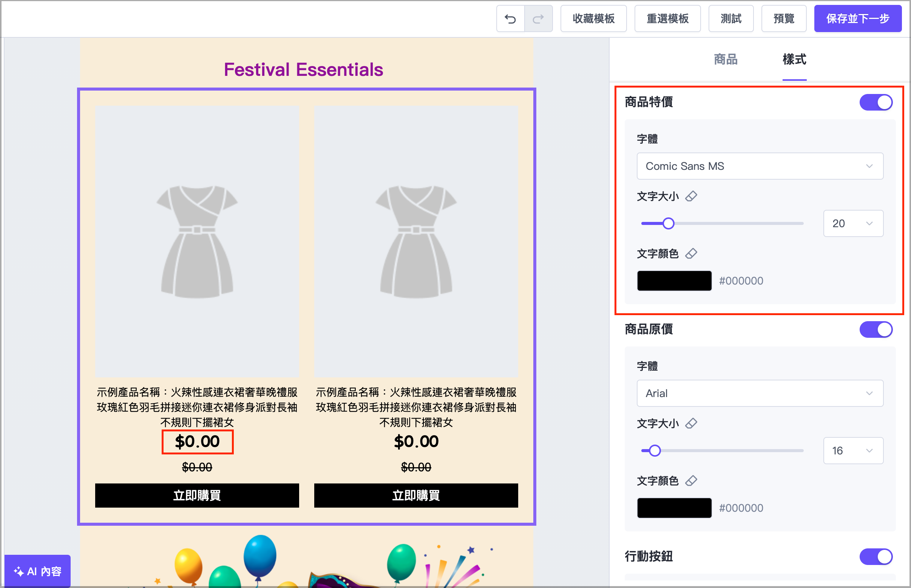Open the black #000000 color swatch
Screen dimensions: 911x588
pos(674,280)
